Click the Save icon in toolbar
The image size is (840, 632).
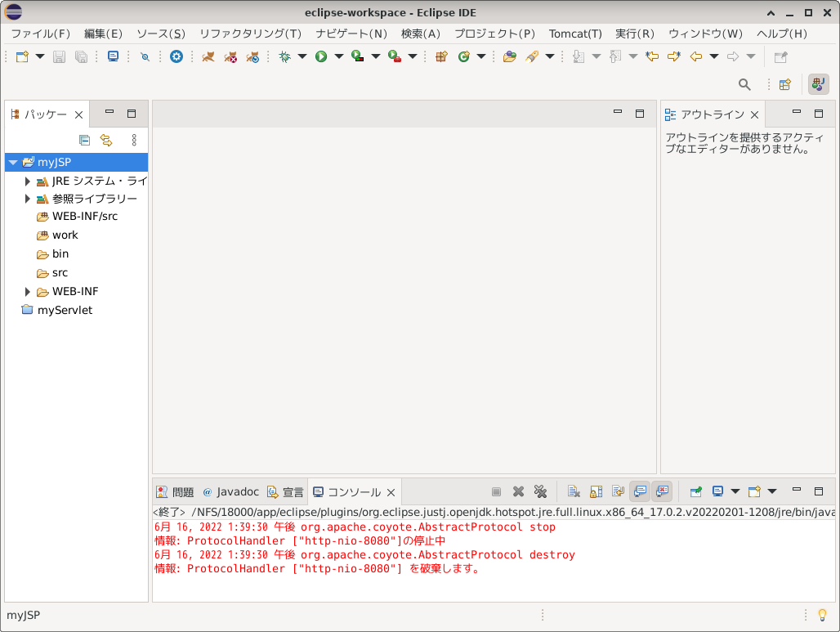point(59,56)
